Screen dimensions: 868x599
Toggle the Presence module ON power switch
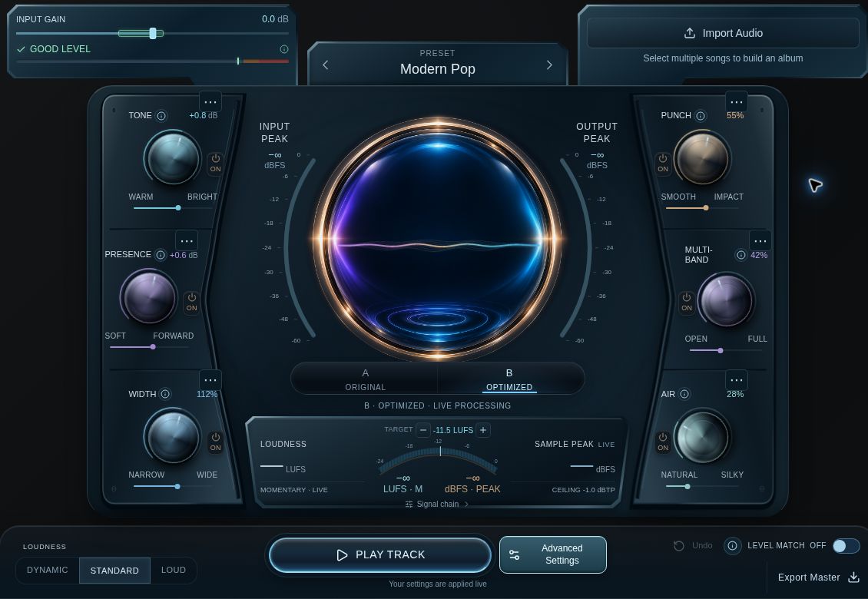click(191, 303)
